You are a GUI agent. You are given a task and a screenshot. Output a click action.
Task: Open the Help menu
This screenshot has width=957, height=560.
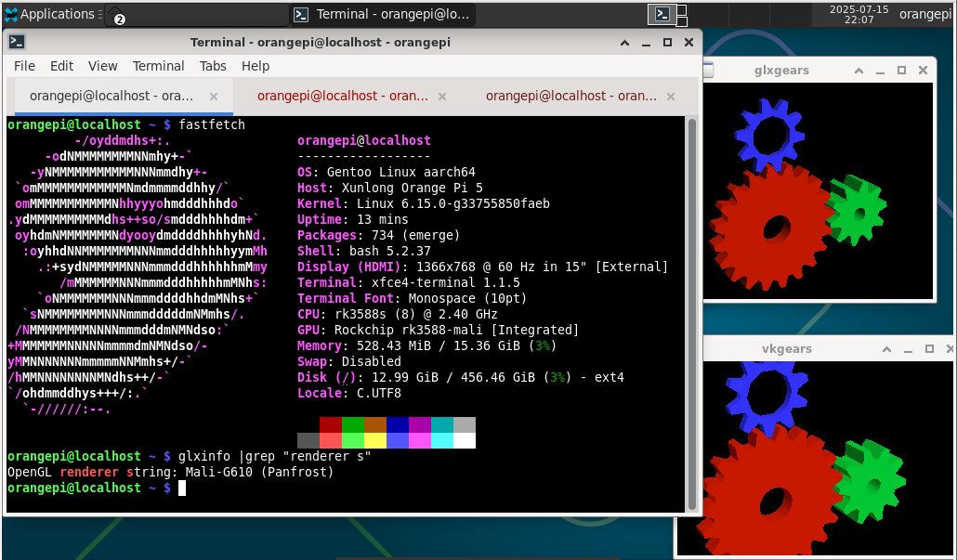pyautogui.click(x=256, y=66)
